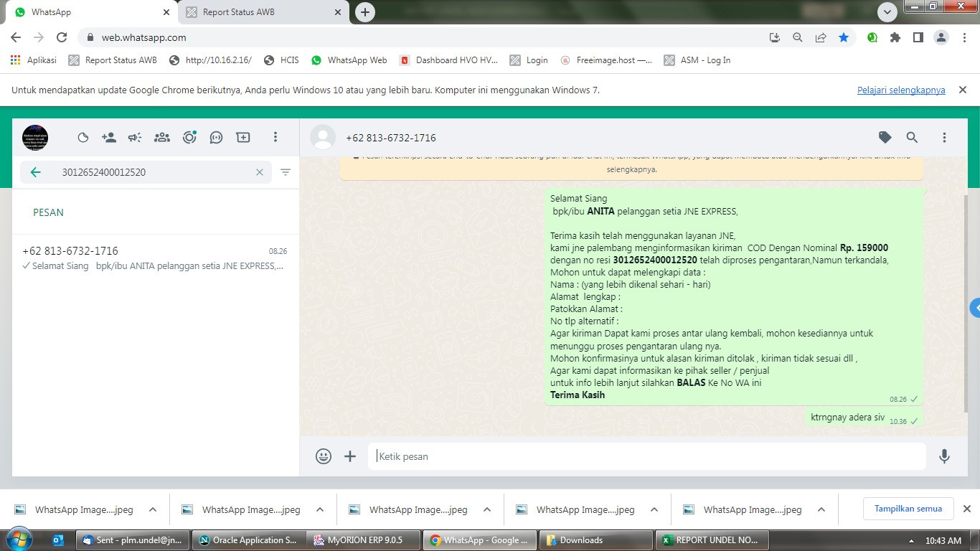Viewport: 980px width, 551px height.
Task: Open the Windows Start menu
Action: click(19, 540)
